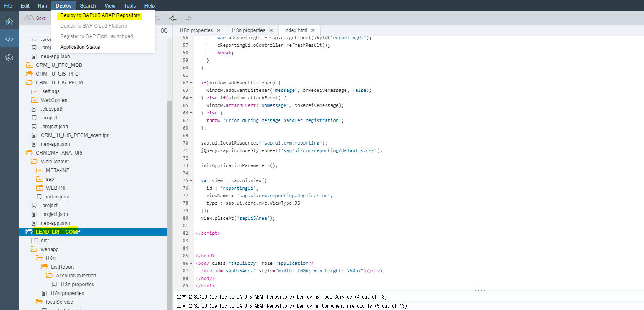Screen dimensions: 644x310
Task: Choose Application Status from Deploy menu
Action: point(80,47)
